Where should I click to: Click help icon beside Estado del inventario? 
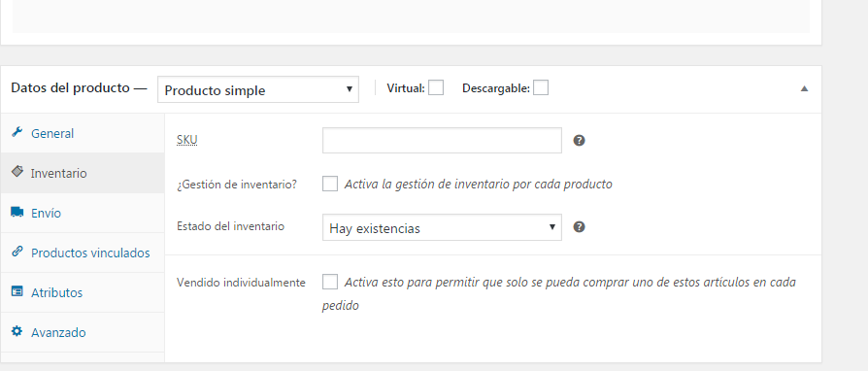click(x=579, y=227)
